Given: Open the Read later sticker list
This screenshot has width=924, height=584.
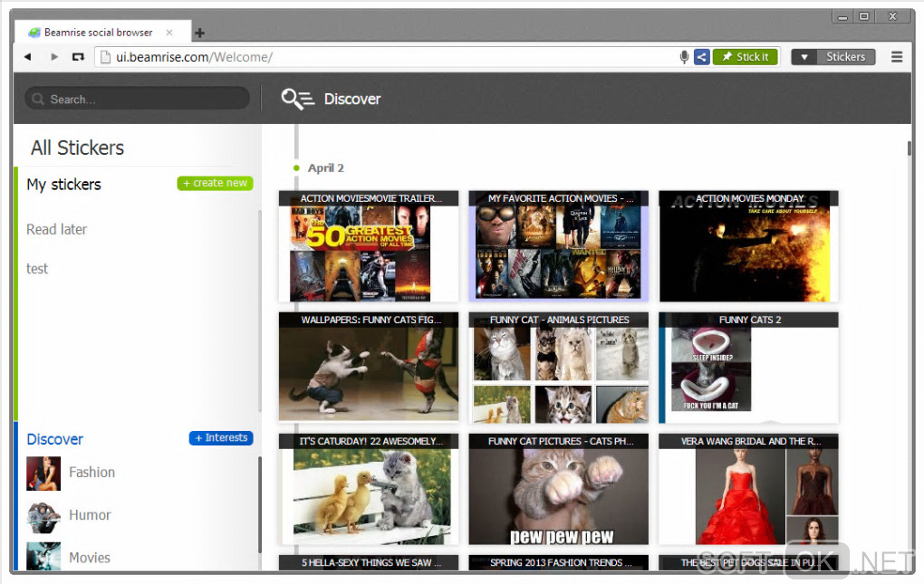Looking at the screenshot, I should 56,229.
